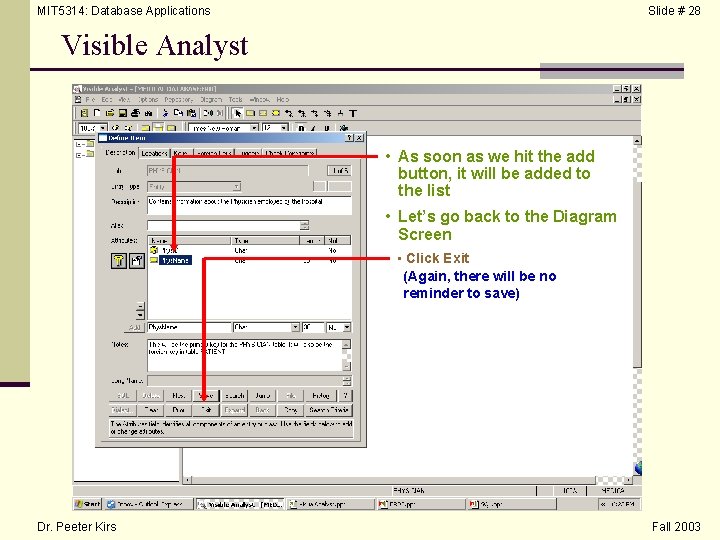Select the first yellow entity rectangle tool
Image resolution: width=720 pixels, height=540 pixels.
click(250, 113)
